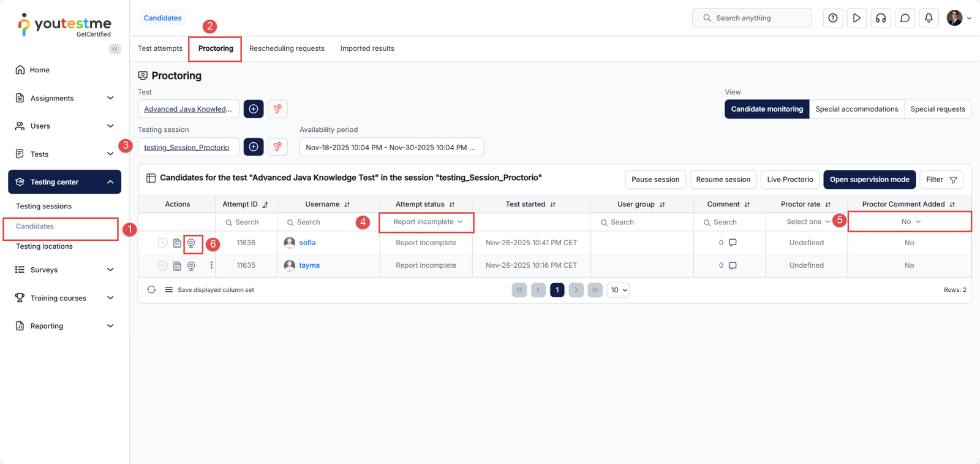The width and height of the screenshot is (980, 464).
Task: Select the Candidate monitoring view
Action: [x=766, y=109]
